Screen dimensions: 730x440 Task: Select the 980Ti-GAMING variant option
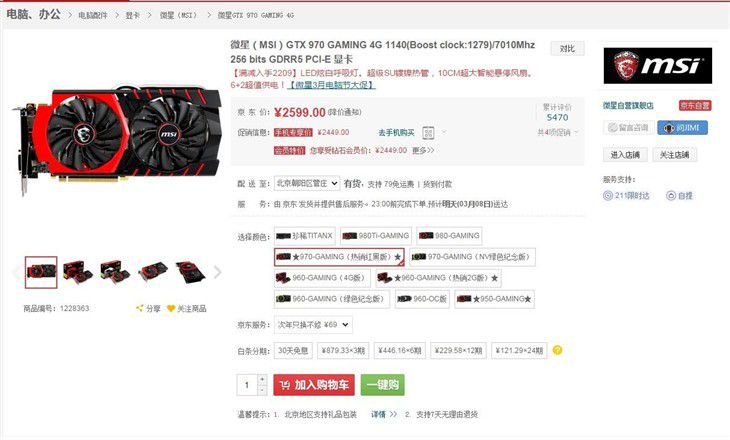(x=375, y=236)
